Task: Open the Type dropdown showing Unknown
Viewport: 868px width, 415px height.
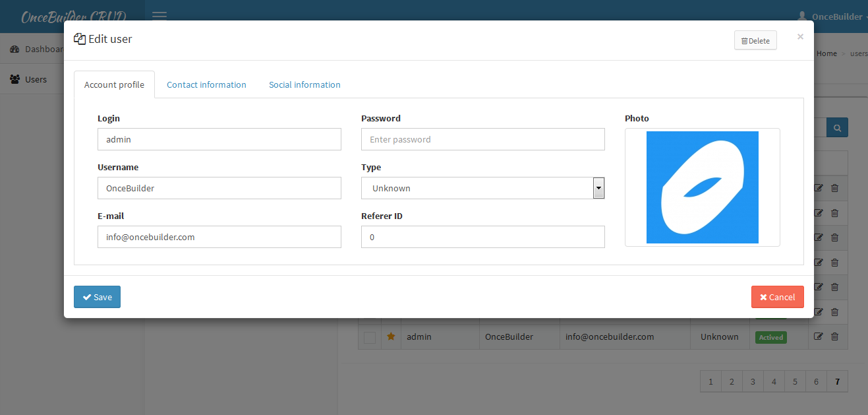Action: 483,188
